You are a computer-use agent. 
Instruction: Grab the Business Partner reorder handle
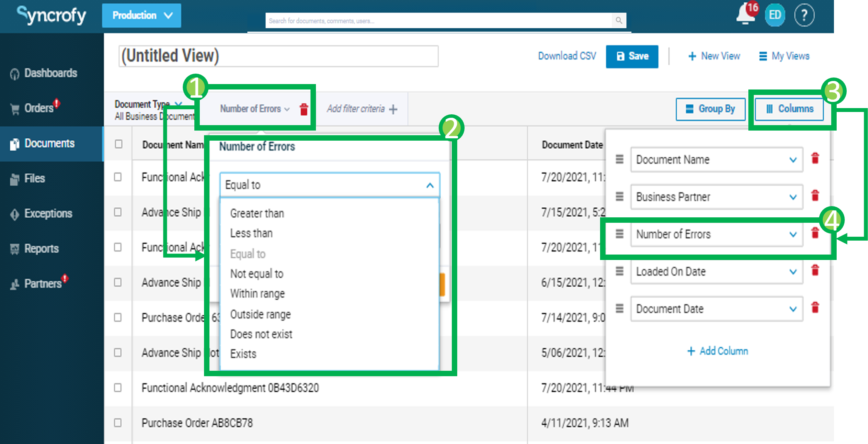(619, 196)
